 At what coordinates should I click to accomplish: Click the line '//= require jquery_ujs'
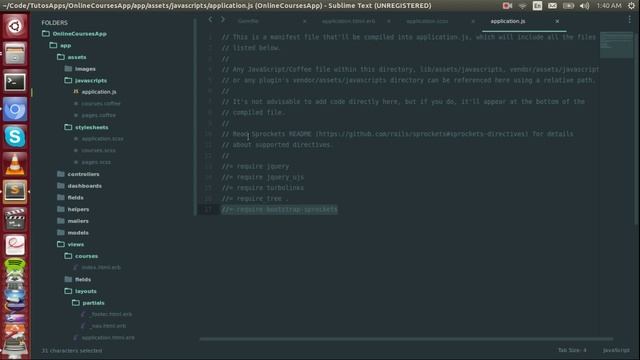tap(263, 177)
